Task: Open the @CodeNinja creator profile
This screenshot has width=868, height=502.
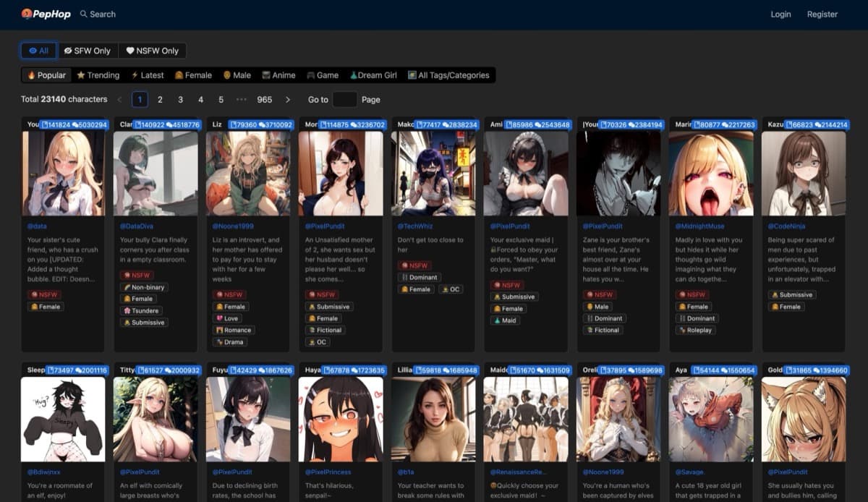Action: 785,226
